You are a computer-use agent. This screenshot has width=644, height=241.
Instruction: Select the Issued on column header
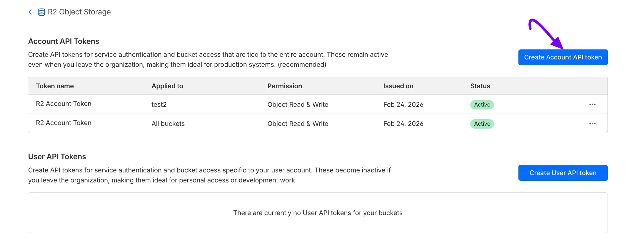398,86
